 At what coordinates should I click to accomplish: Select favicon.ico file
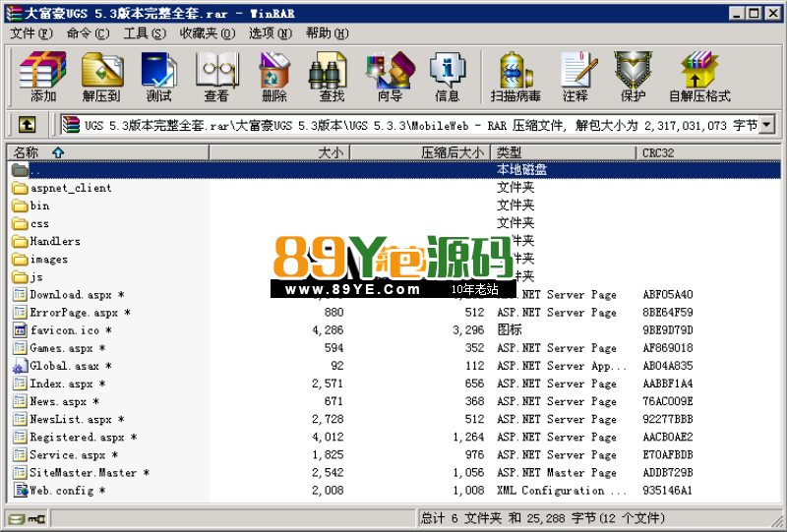point(62,330)
